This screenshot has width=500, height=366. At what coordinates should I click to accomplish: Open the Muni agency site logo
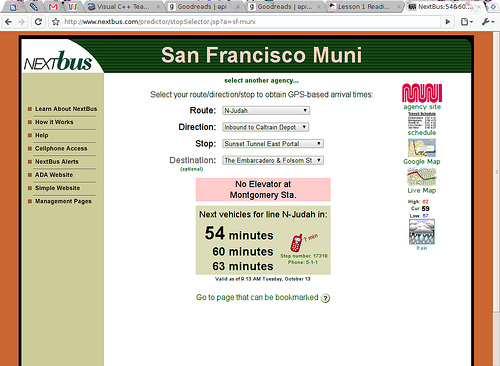pyautogui.click(x=422, y=93)
